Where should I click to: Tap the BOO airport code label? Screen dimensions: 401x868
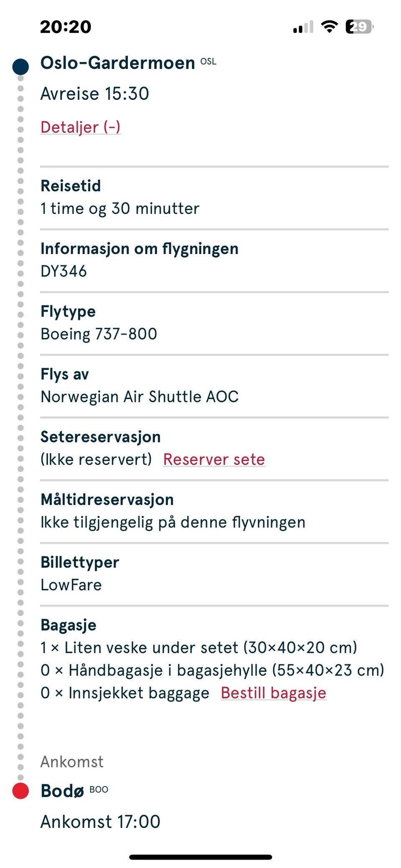point(99,789)
